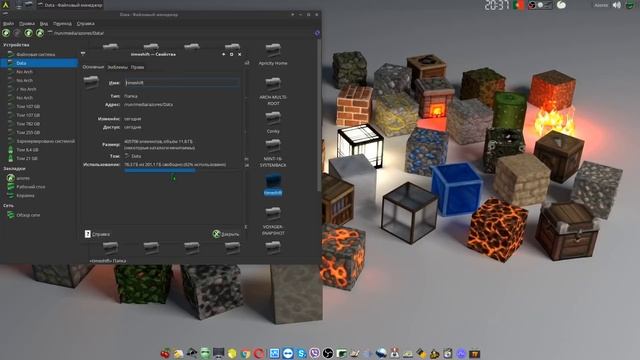Select the Data device in sidebar

39,63
